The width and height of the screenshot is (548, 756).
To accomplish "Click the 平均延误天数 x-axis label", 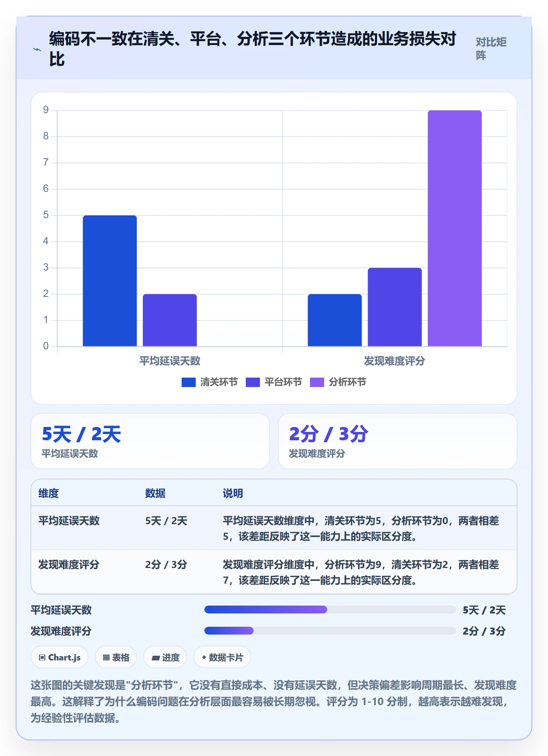I will (x=170, y=361).
